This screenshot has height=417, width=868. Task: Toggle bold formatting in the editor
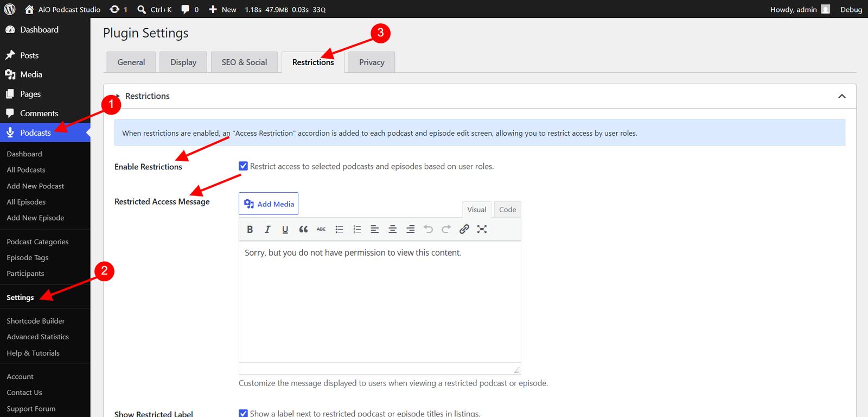(x=250, y=229)
